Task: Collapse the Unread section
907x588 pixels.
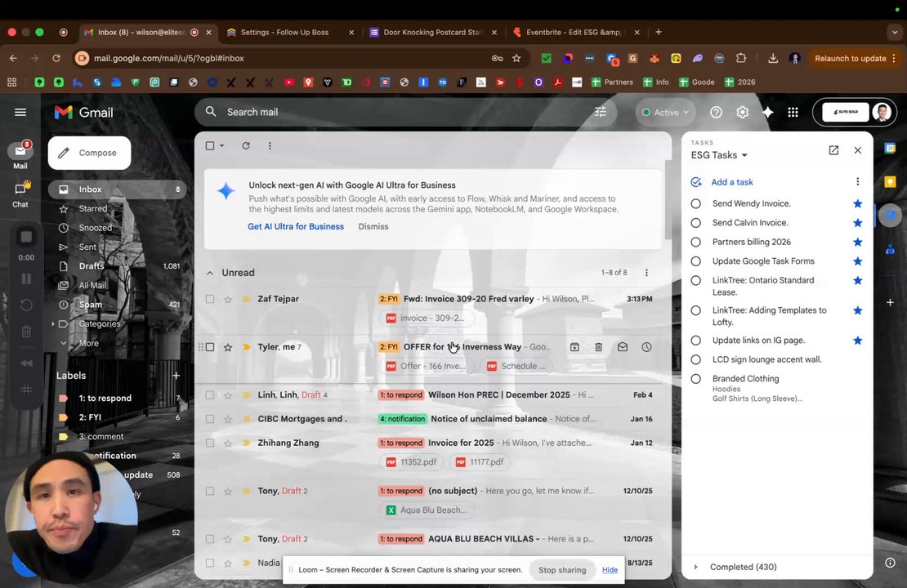Action: (x=210, y=273)
